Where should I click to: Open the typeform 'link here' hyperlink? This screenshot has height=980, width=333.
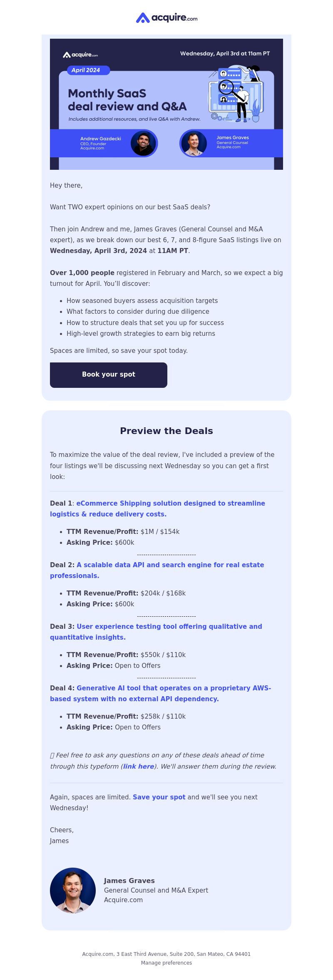[139, 766]
